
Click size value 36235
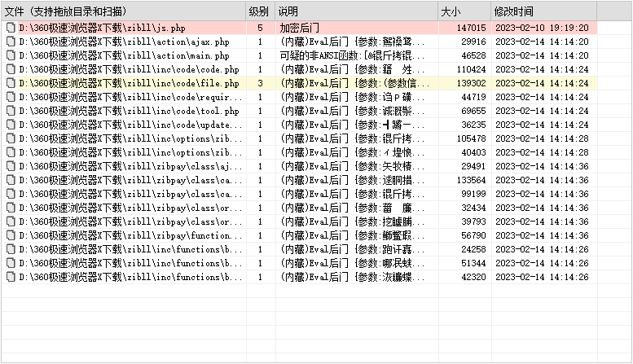(473, 125)
